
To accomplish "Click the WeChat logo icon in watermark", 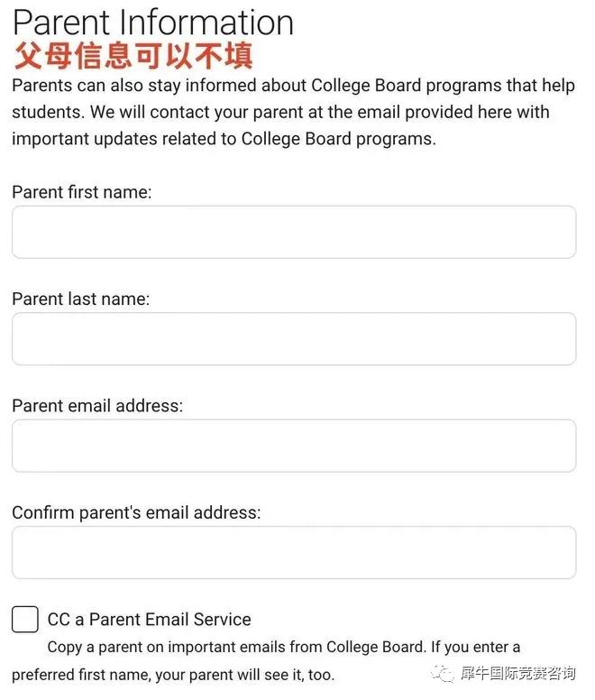I will (442, 674).
